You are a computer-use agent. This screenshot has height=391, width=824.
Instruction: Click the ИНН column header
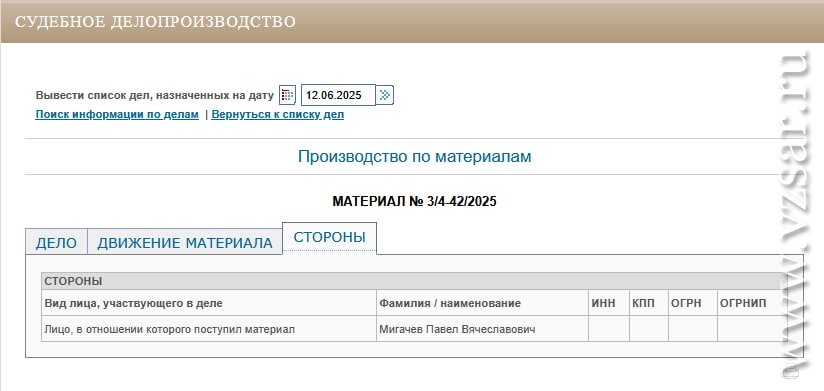[609, 303]
